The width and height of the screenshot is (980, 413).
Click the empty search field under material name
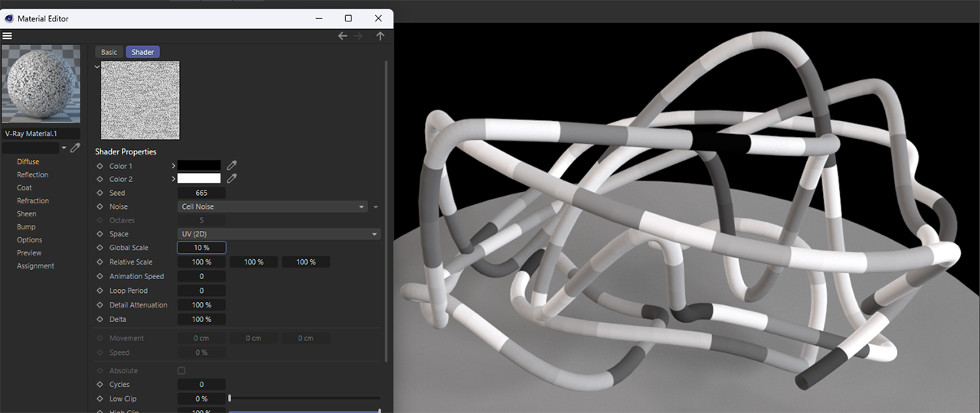[x=31, y=148]
